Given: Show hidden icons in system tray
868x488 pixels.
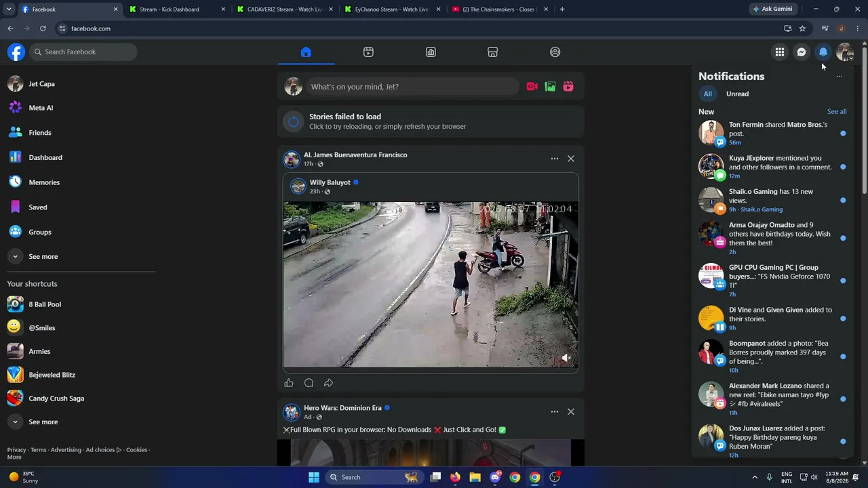Looking at the screenshot, I should click(x=755, y=477).
